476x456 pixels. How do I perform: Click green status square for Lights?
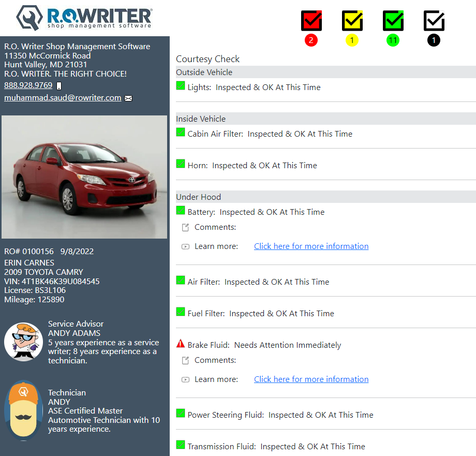point(181,85)
